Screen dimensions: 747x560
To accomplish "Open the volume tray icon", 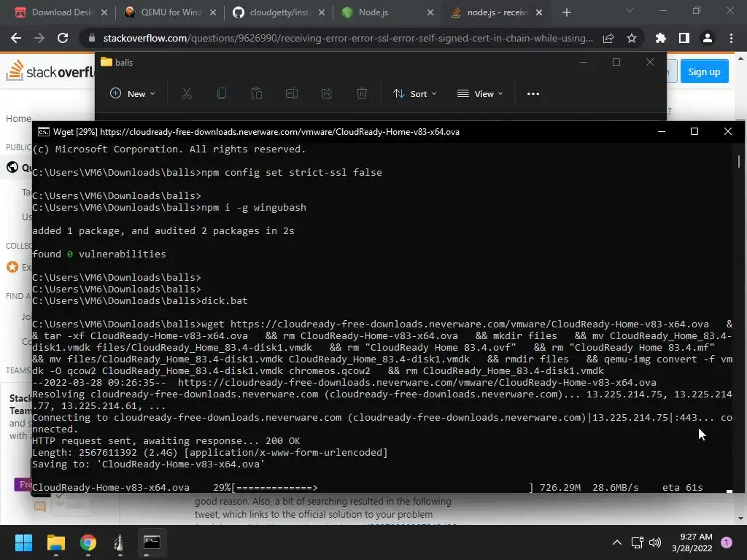I will pos(655,542).
